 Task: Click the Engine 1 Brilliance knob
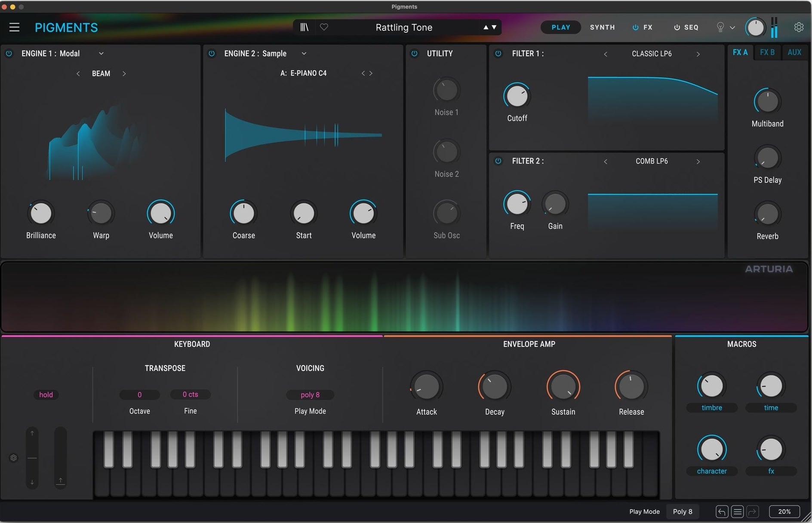click(x=41, y=213)
